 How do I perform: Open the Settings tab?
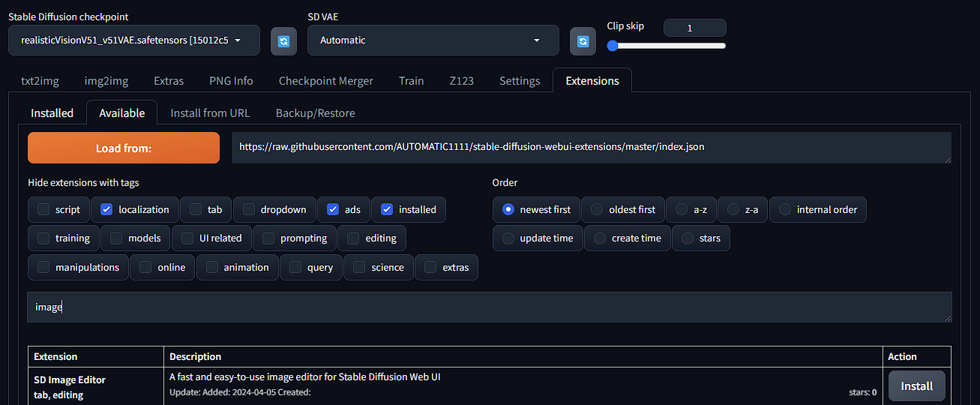520,81
